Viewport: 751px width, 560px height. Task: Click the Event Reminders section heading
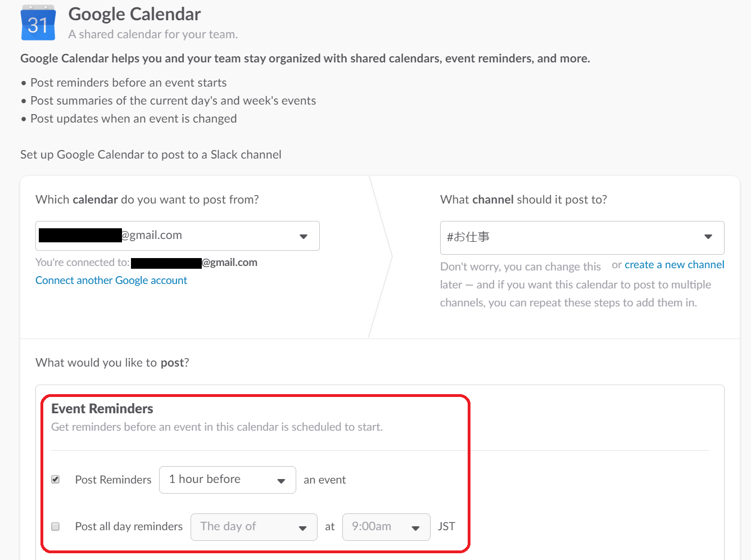pos(102,409)
